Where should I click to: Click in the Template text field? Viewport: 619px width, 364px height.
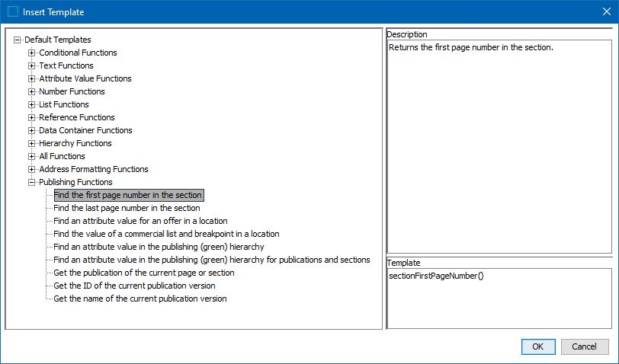pyautogui.click(x=499, y=299)
